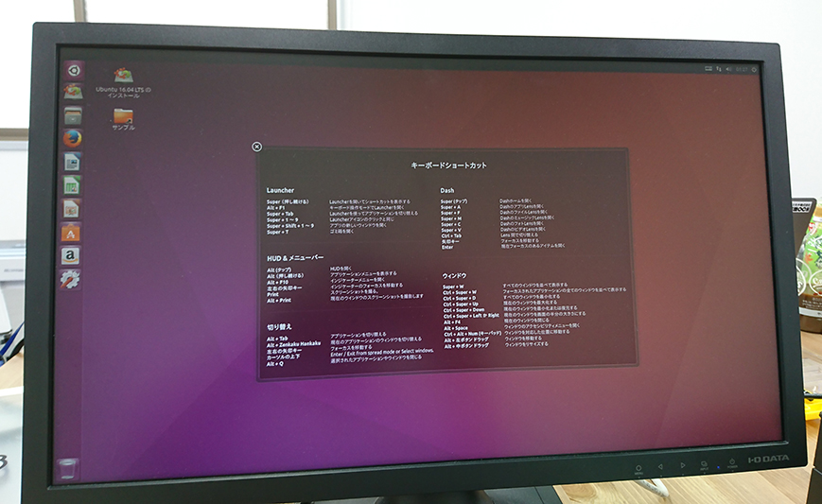This screenshot has height=504, width=822.
Task: Click the clock in top panel
Action: (x=743, y=68)
